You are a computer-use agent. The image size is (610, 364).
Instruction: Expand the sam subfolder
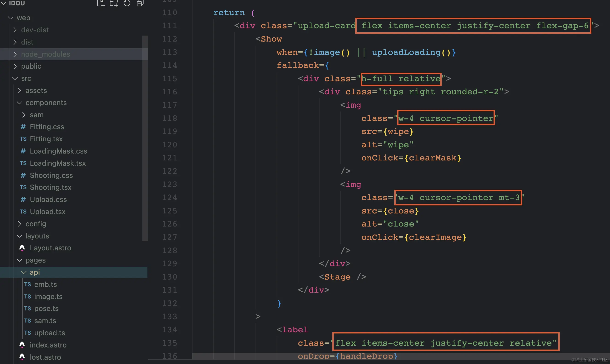[37, 115]
